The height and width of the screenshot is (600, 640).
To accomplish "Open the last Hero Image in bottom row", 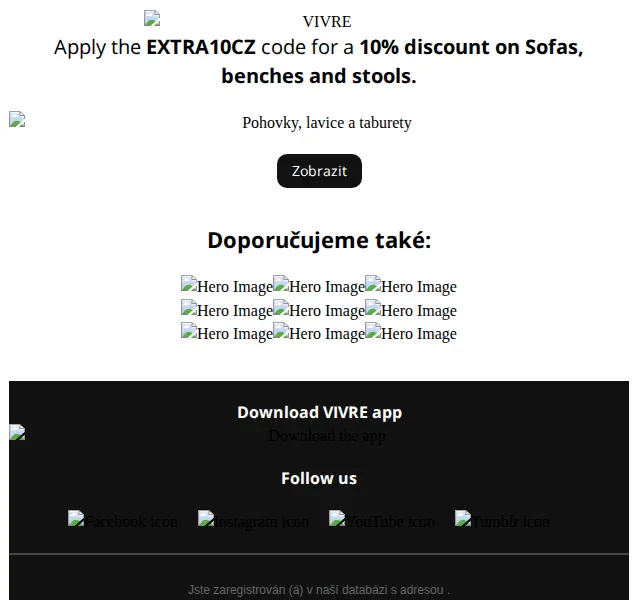I will point(411,333).
